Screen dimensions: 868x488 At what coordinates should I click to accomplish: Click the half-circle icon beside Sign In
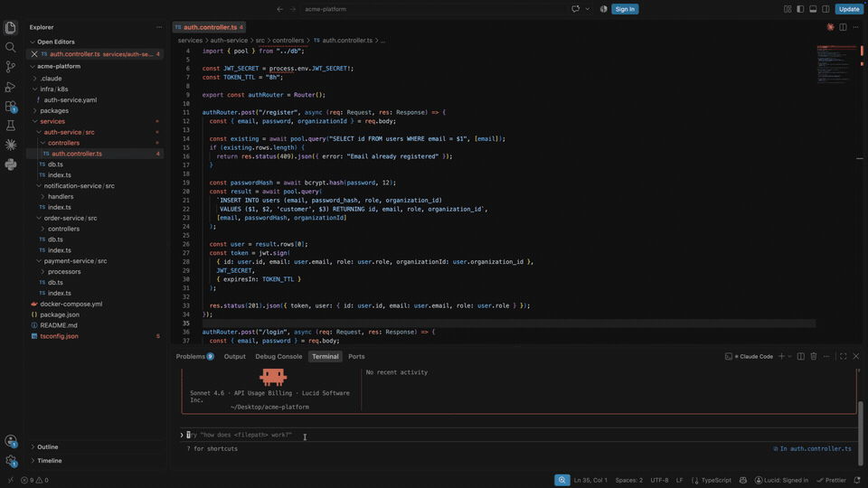pyautogui.click(x=603, y=9)
